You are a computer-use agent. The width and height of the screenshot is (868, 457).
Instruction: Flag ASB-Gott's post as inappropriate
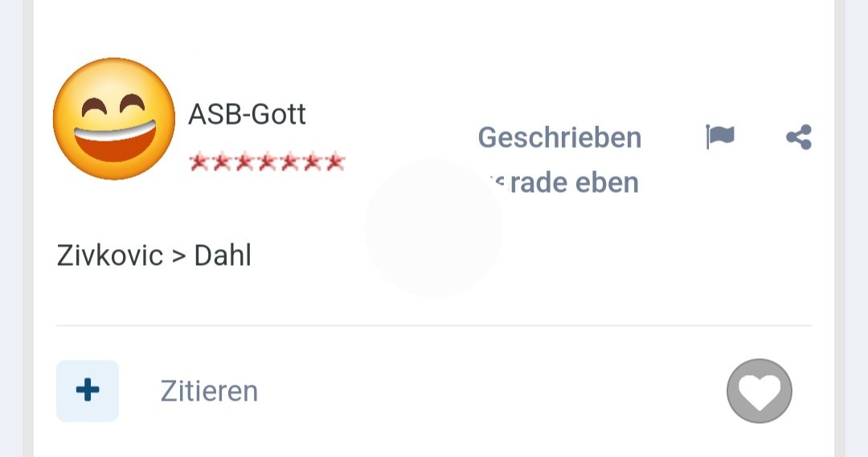pyautogui.click(x=719, y=137)
